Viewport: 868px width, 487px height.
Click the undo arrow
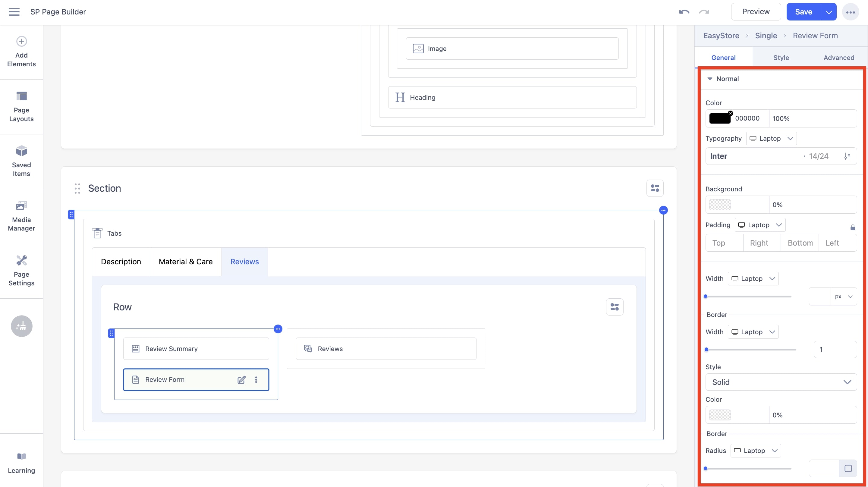tap(684, 11)
